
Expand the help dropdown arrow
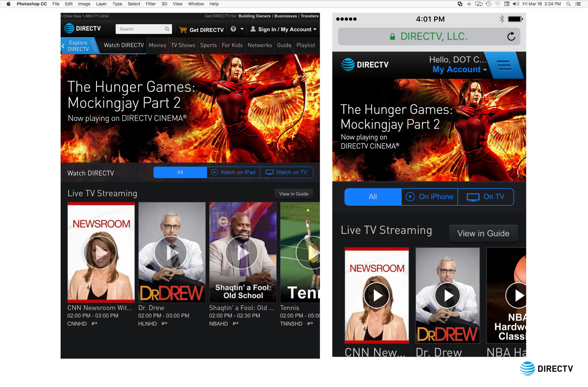click(242, 29)
